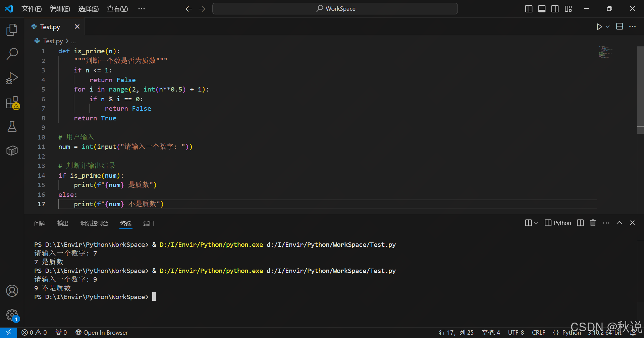Screen dimensions: 644x338
Task: Click line number 11 in the gutter
Action: coord(41,147)
